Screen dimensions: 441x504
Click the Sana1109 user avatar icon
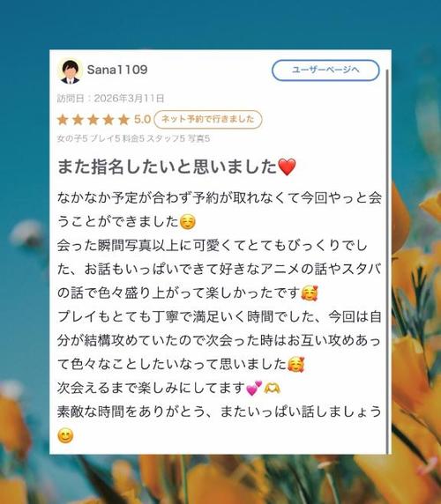point(71,71)
